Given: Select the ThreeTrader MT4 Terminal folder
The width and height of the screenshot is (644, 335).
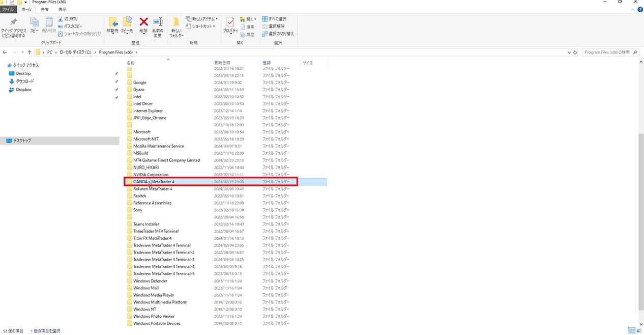Looking at the screenshot, I should click(156, 231).
